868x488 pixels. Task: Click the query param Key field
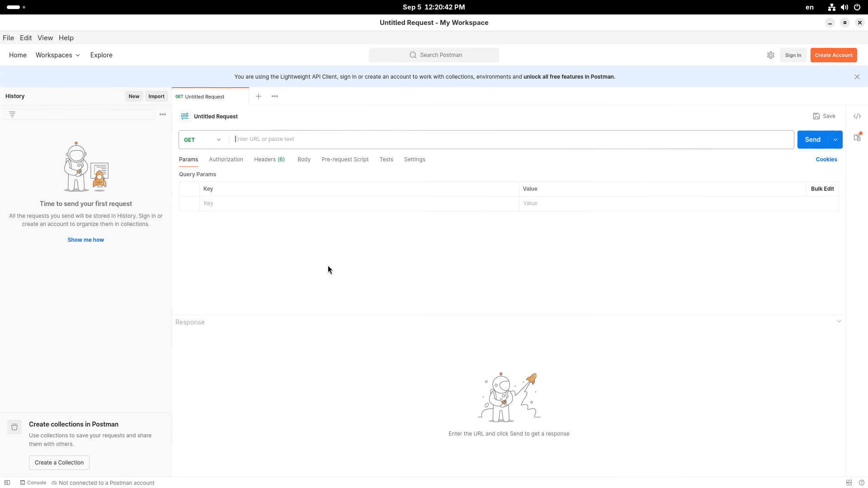pyautogui.click(x=359, y=203)
